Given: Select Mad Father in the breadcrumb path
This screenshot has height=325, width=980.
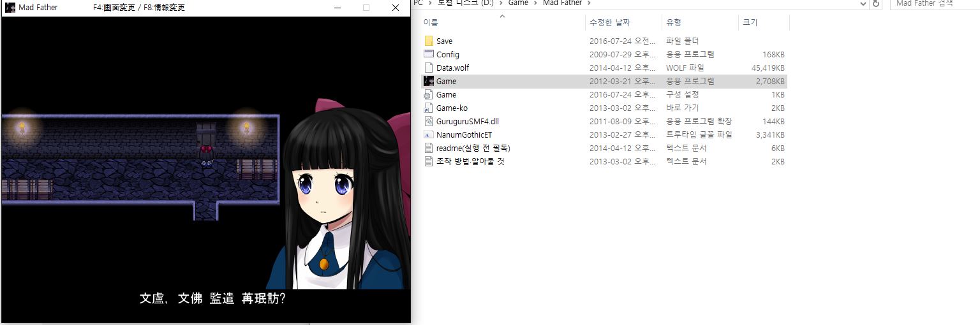Looking at the screenshot, I should tap(562, 3).
